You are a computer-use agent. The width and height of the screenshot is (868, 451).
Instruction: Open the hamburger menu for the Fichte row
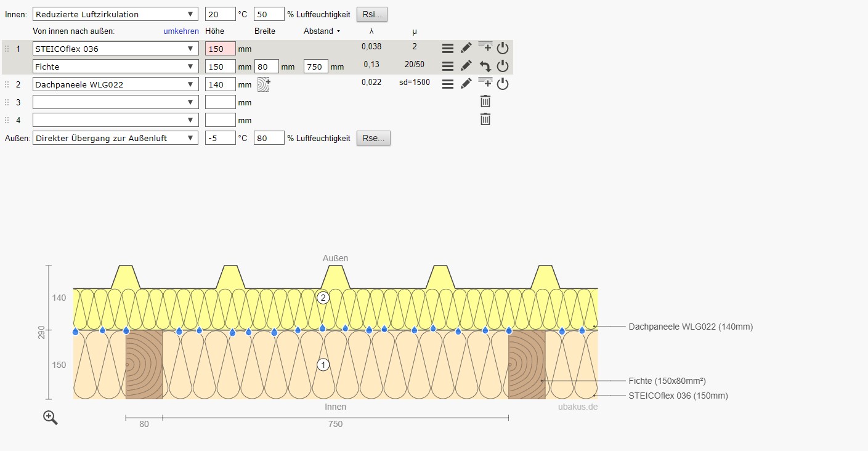pyautogui.click(x=448, y=66)
